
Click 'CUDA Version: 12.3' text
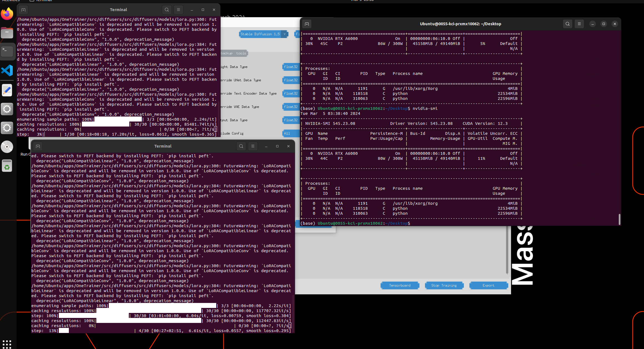(x=485, y=123)
